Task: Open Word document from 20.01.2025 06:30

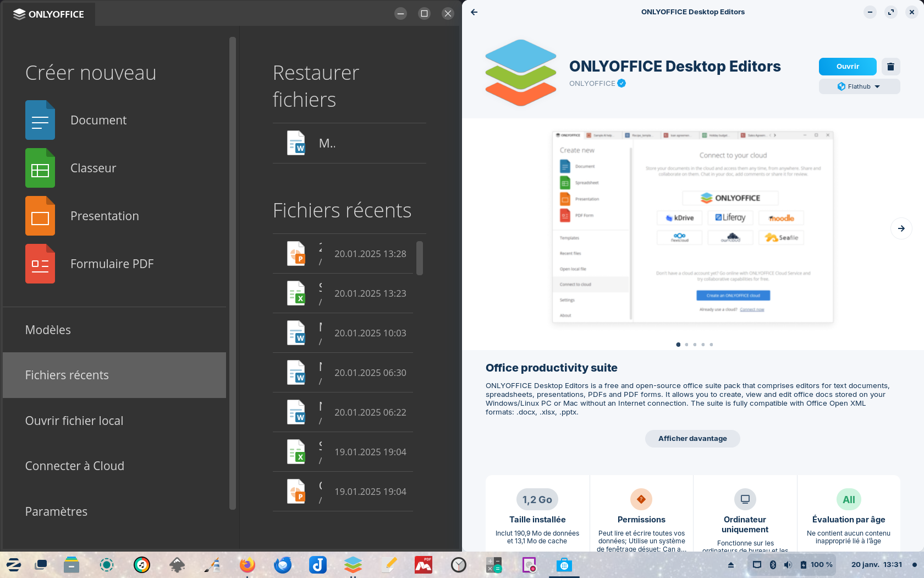Action: pos(343,373)
